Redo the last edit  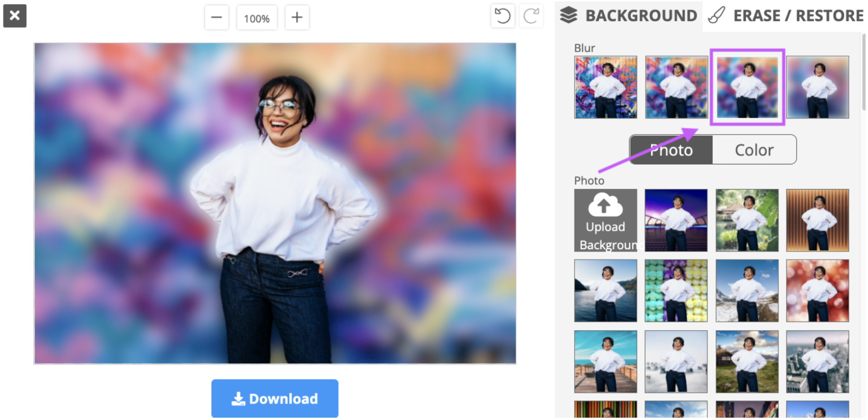coord(531,16)
